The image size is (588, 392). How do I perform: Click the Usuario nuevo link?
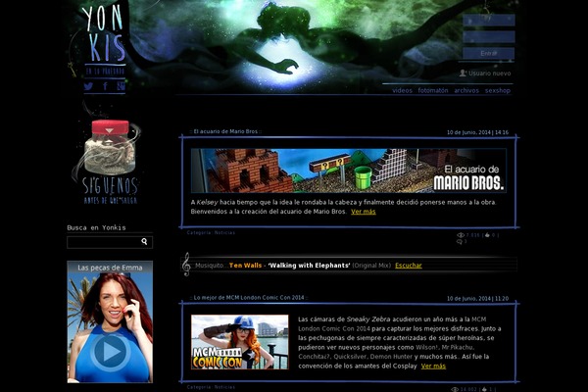point(489,73)
